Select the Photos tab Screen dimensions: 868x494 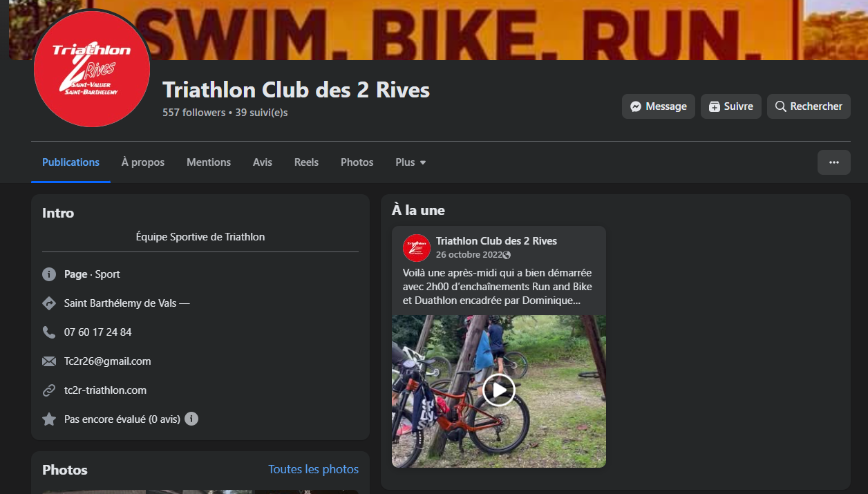[x=357, y=162]
